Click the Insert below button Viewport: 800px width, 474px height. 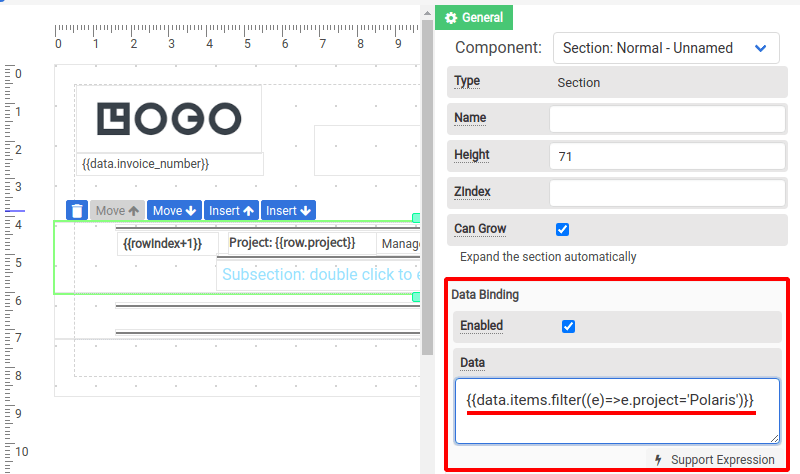pyautogui.click(x=288, y=210)
